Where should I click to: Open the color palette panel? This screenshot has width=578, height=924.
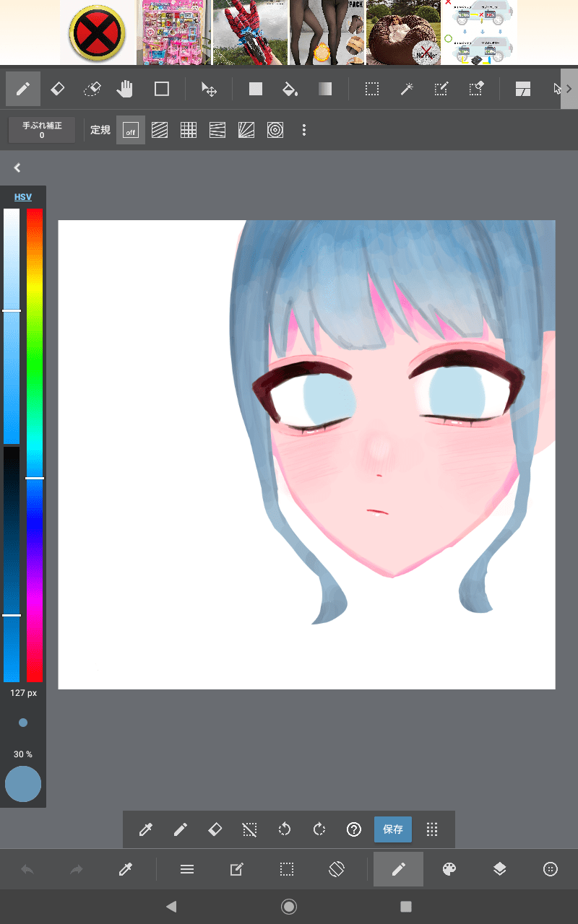[449, 869]
